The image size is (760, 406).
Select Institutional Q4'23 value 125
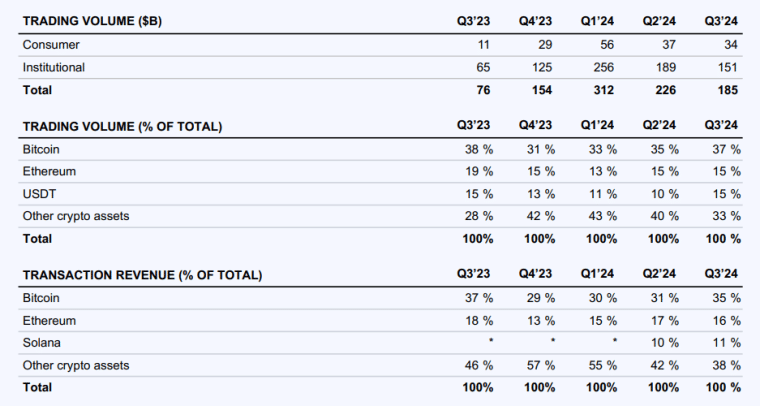[x=542, y=68]
